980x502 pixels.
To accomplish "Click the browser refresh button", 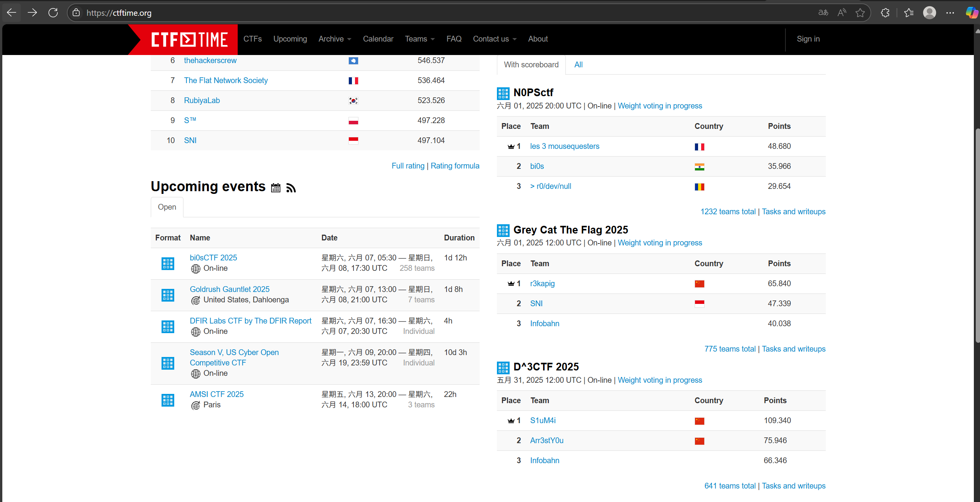I will 53,13.
